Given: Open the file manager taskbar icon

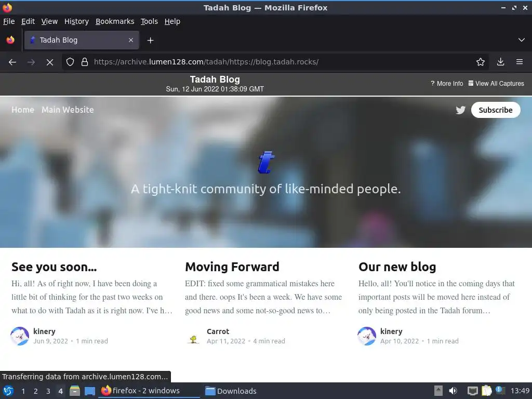Looking at the screenshot, I should click(x=75, y=391).
